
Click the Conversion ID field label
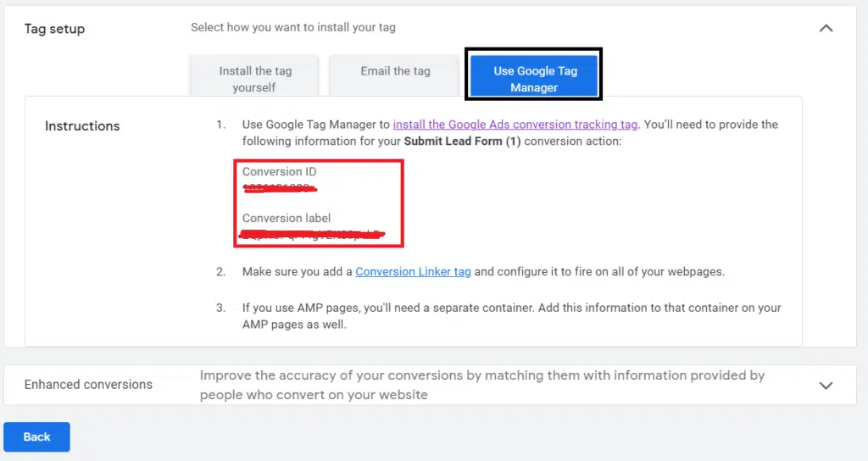(279, 172)
